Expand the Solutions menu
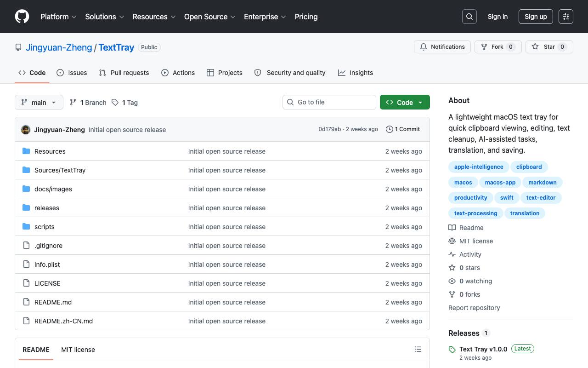This screenshot has width=588, height=368. coord(105,17)
